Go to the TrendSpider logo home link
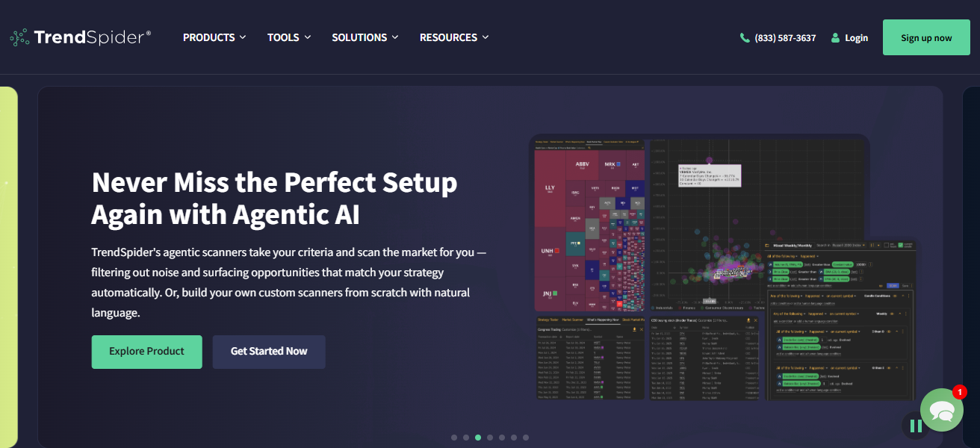Viewport: 980px width, 448px height. click(81, 37)
